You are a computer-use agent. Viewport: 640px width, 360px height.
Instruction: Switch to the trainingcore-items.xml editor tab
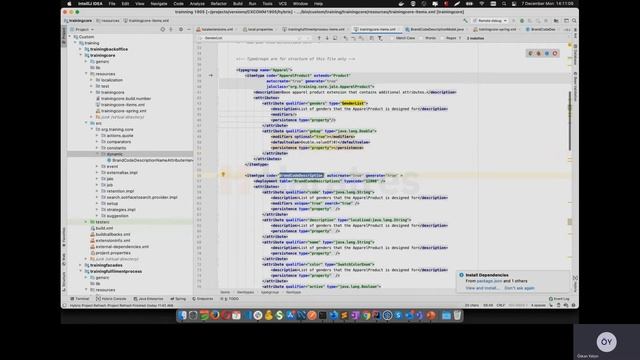(376, 29)
